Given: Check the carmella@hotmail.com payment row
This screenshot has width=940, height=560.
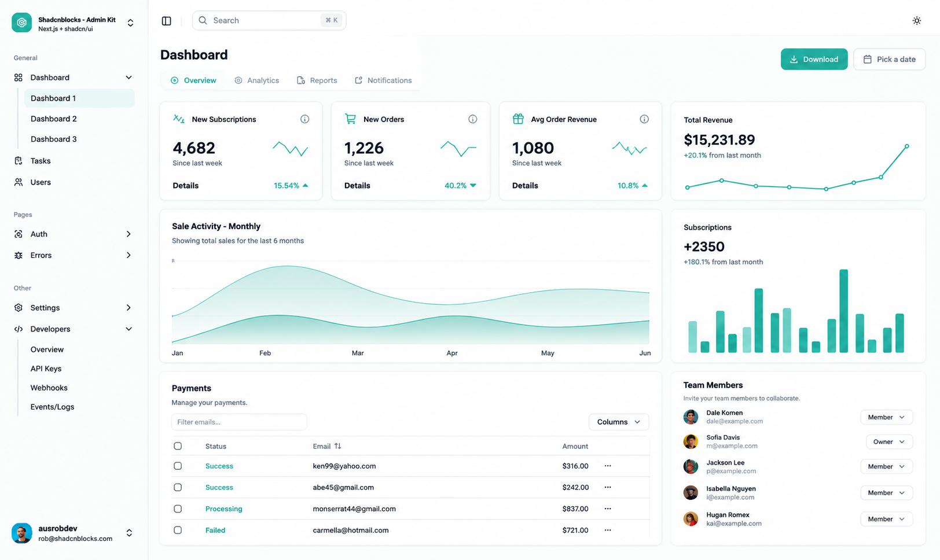Looking at the screenshot, I should point(178,530).
